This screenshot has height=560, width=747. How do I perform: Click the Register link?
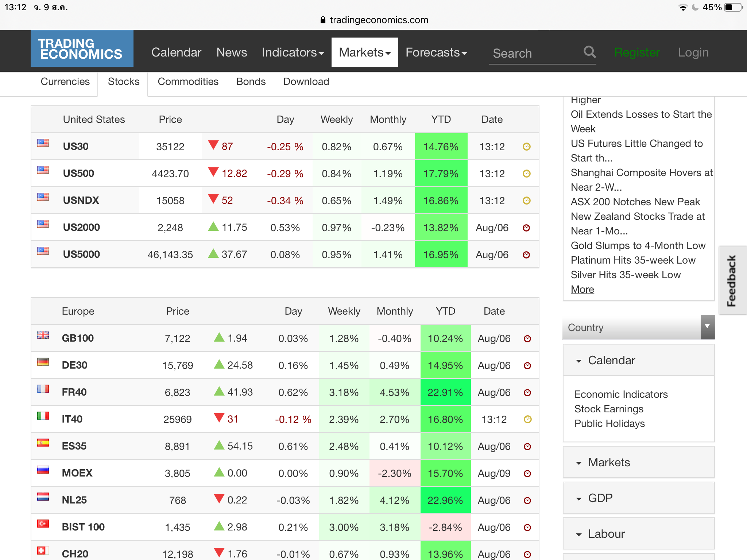[x=637, y=52]
